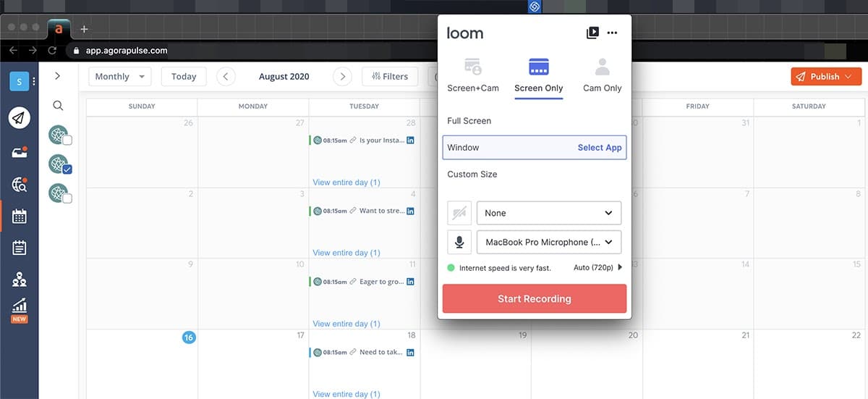The image size is (868, 399).
Task: Click the browser back arrow
Action: [x=14, y=51]
